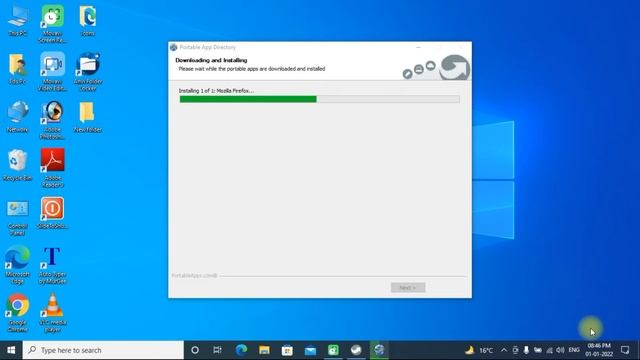Click the microphone tray icon

click(x=526, y=350)
